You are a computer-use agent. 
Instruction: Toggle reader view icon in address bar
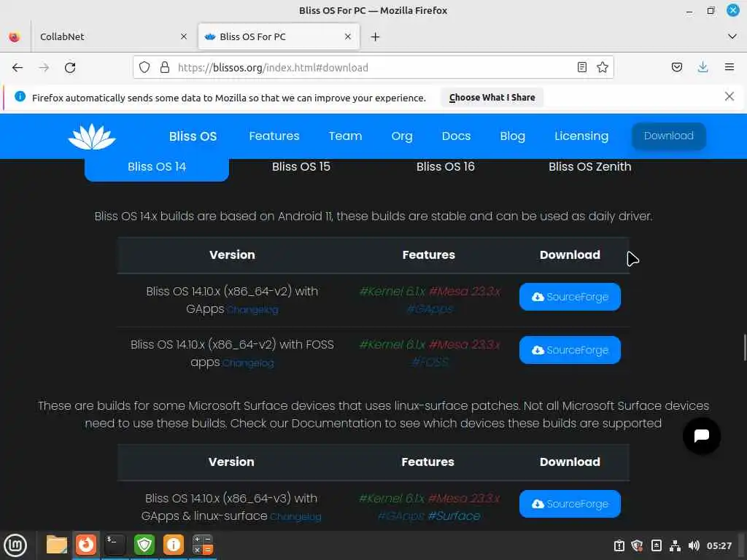[x=581, y=68]
